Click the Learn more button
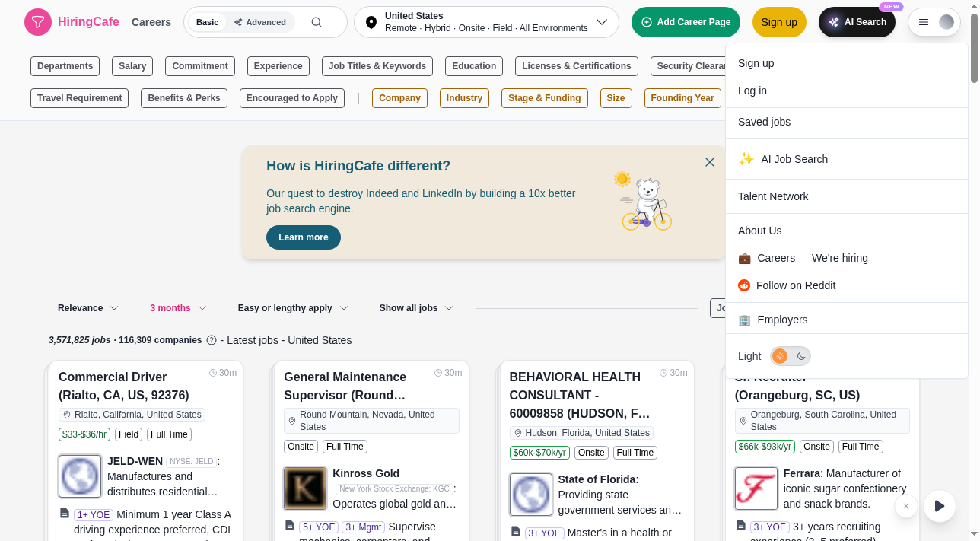 pos(304,237)
